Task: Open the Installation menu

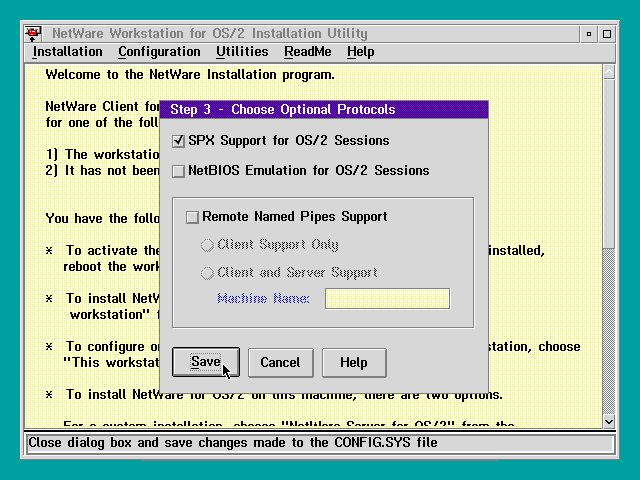Action: click(x=67, y=52)
